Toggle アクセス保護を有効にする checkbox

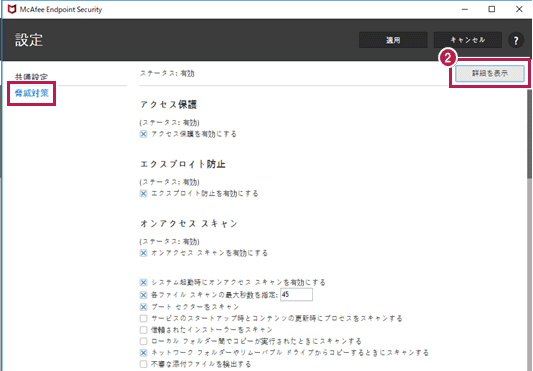[143, 134]
